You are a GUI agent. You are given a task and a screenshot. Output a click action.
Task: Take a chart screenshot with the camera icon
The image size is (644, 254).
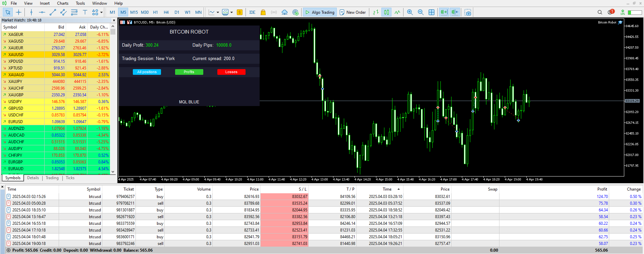pos(468,12)
